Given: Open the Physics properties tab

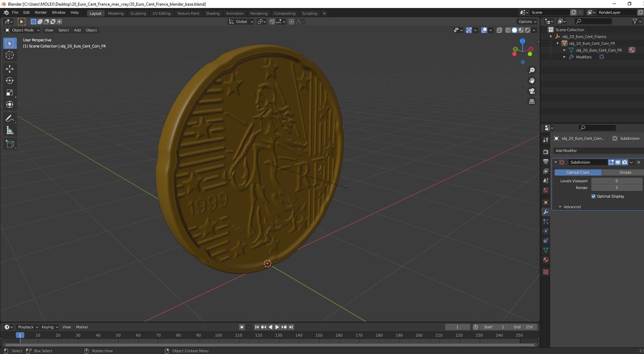Looking at the screenshot, I should pos(546,231).
